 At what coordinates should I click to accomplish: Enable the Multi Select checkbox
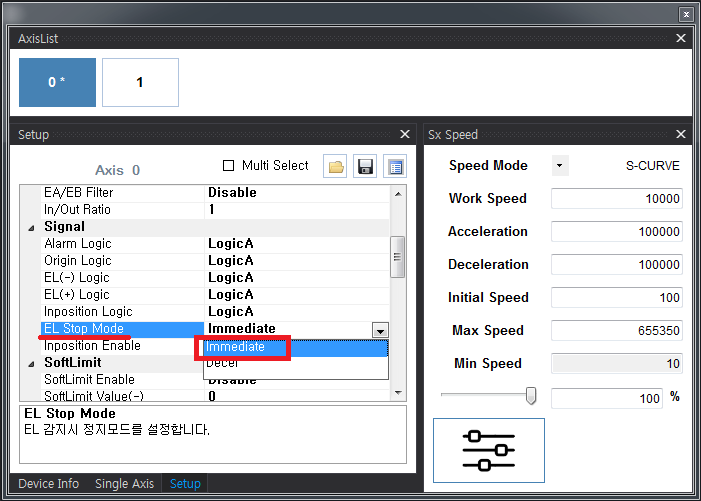(x=228, y=166)
